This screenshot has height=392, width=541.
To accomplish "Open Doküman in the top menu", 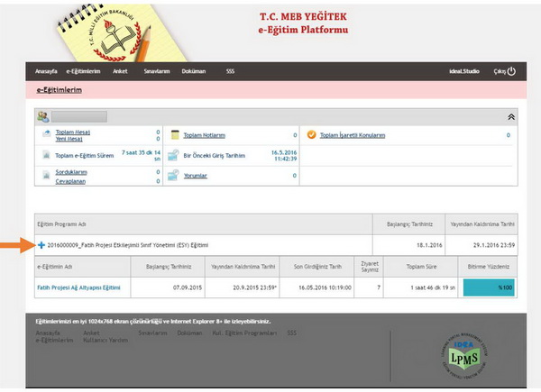I will coord(194,71).
